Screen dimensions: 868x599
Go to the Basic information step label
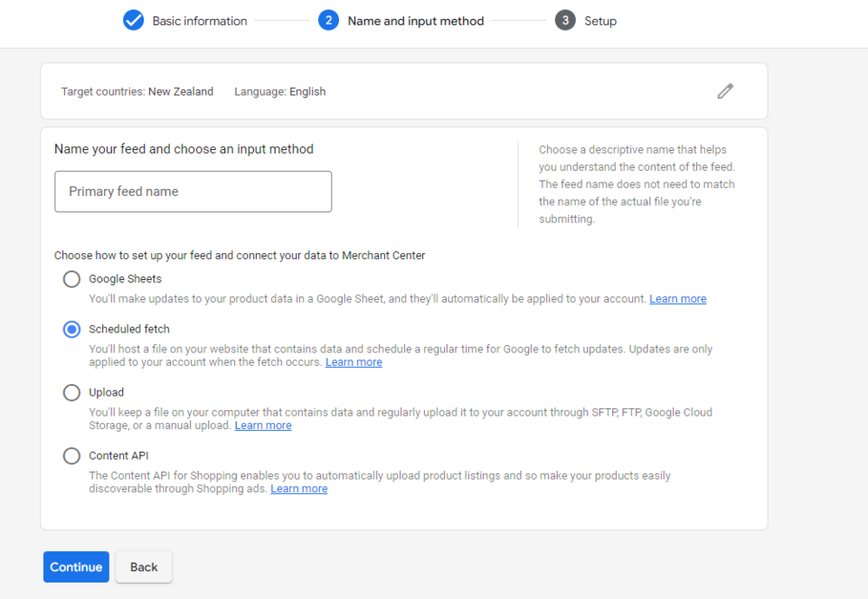click(200, 21)
